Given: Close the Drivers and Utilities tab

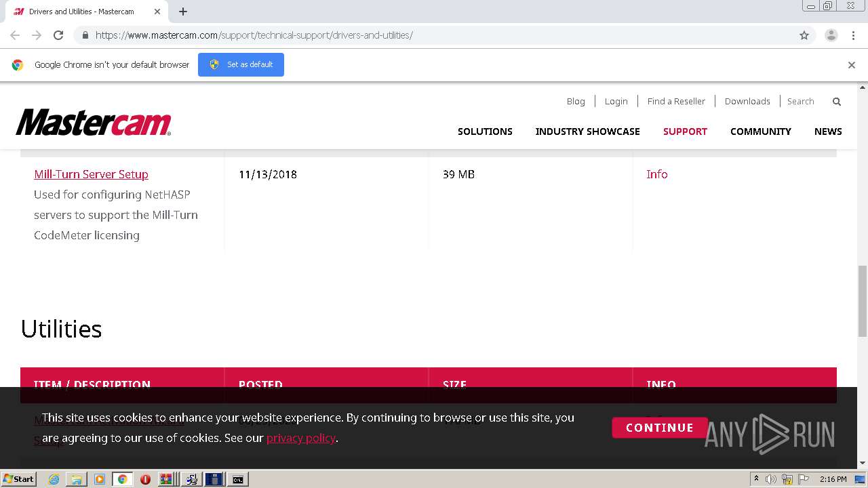Looking at the screenshot, I should click(x=157, y=12).
